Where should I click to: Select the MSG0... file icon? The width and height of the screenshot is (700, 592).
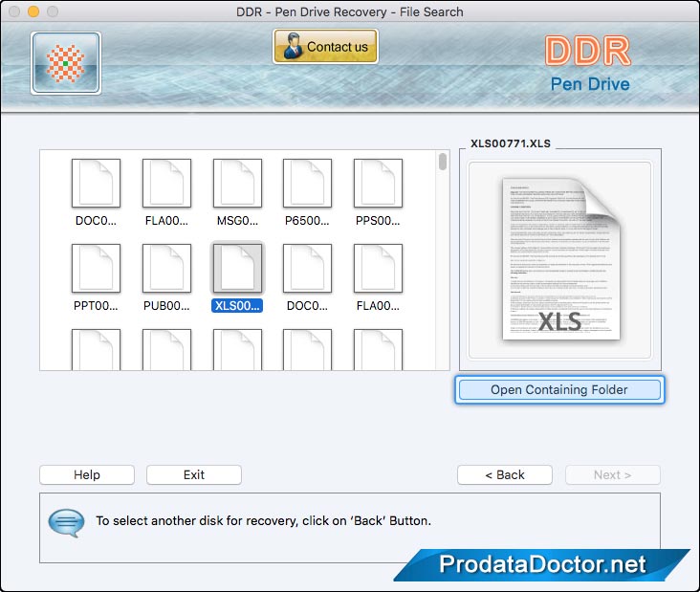pos(237,183)
